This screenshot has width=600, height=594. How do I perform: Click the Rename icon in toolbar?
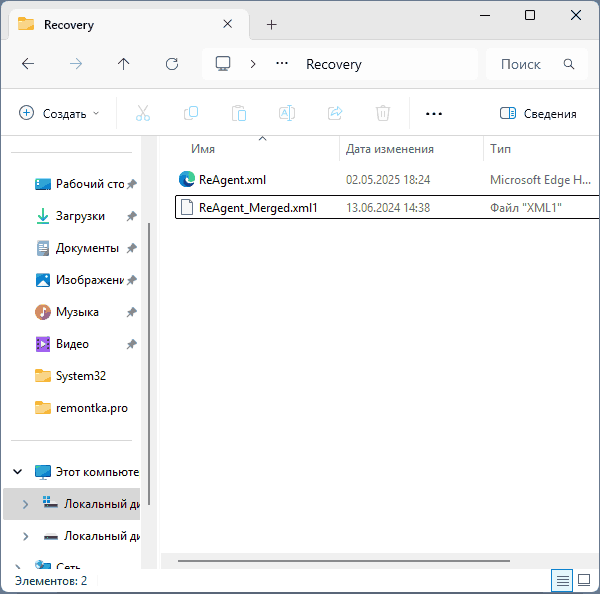click(287, 113)
